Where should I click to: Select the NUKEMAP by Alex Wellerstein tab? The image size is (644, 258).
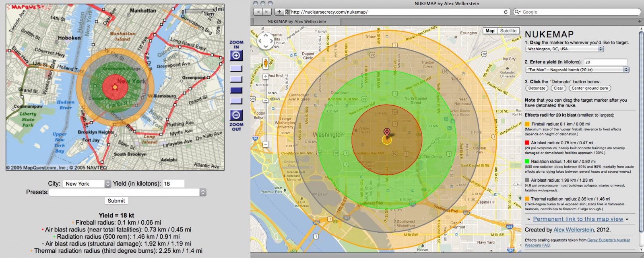297,21
